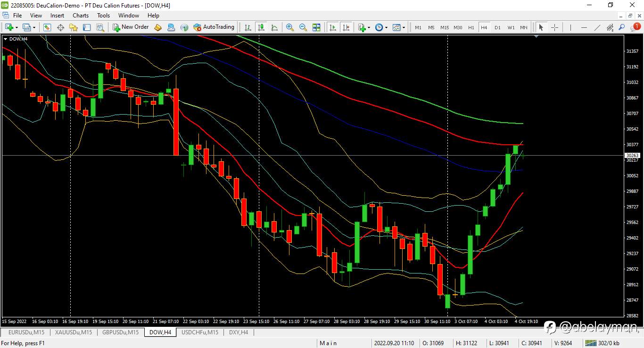Viewport: 644px width, 348px height.
Task: Switch timeframe to D1
Action: (x=497, y=27)
